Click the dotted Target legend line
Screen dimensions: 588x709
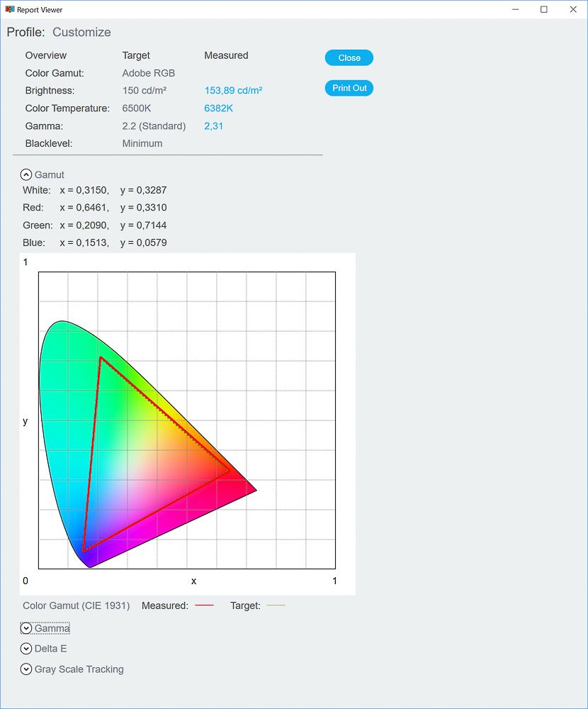pos(276,605)
